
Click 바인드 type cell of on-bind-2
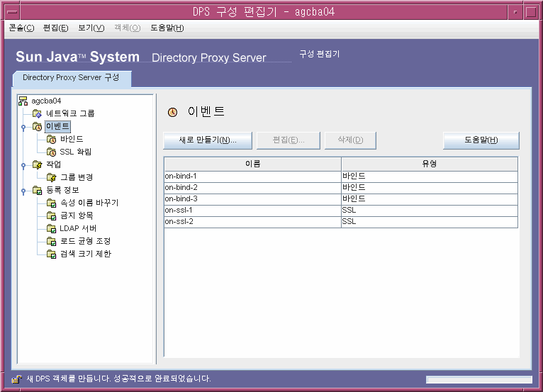coord(430,188)
